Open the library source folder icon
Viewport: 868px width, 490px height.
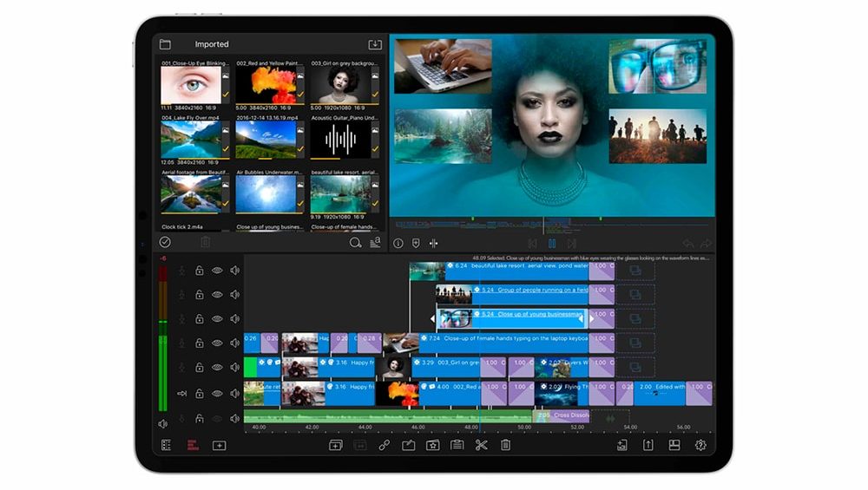pos(165,44)
